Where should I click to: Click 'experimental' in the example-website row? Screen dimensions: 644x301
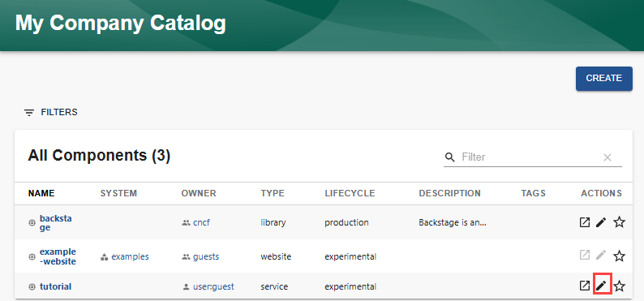350,256
